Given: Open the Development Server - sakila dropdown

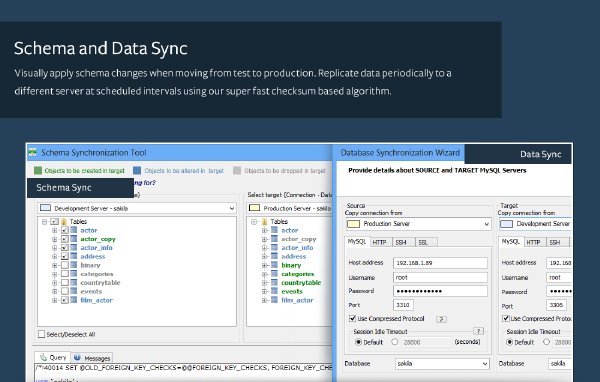Looking at the screenshot, I should tap(137, 208).
